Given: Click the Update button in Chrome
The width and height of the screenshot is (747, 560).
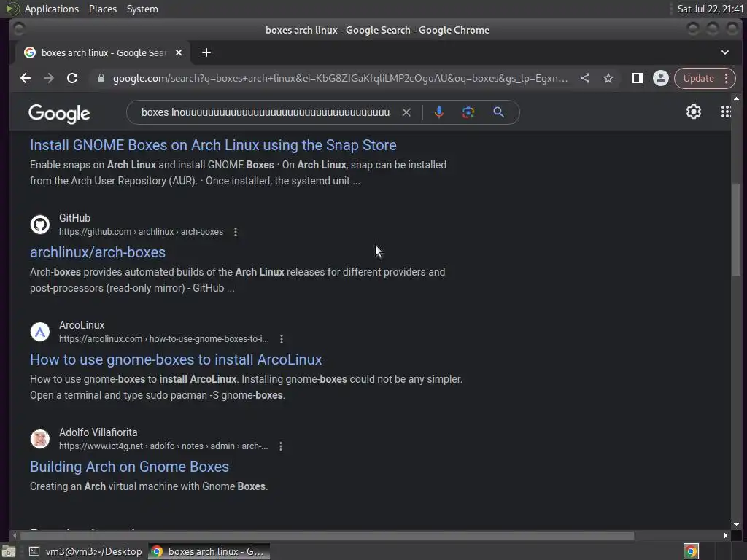Looking at the screenshot, I should pyautogui.click(x=698, y=78).
